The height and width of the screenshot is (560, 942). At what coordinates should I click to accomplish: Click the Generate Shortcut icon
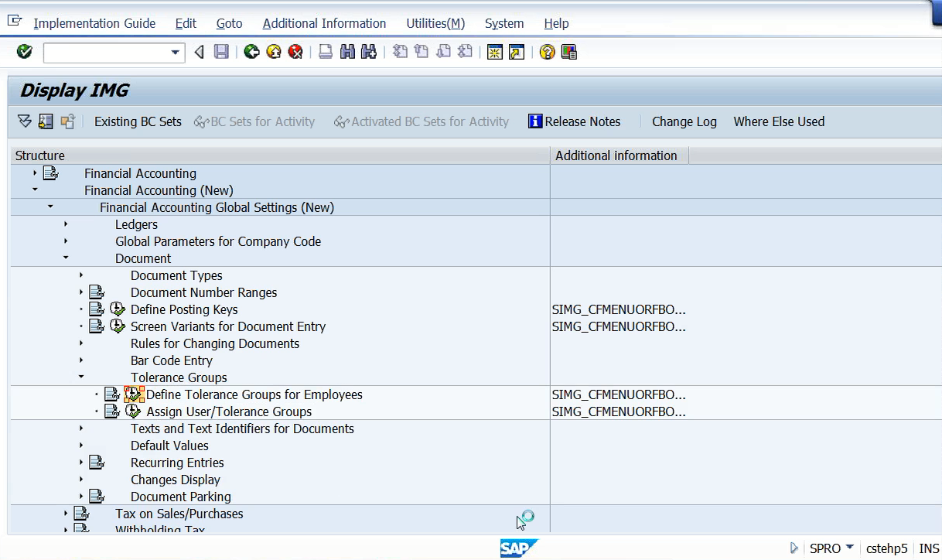[517, 52]
